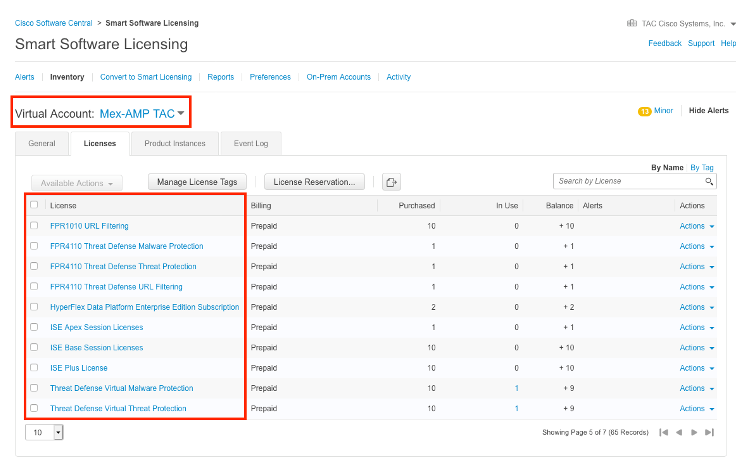Check the ISE Apex Session Licenses row
Screen dimensions: 736x466
tap(34, 327)
